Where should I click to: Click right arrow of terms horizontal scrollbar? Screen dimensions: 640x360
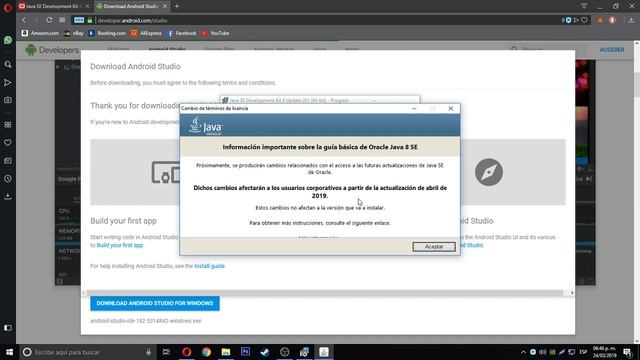[x=572, y=293]
